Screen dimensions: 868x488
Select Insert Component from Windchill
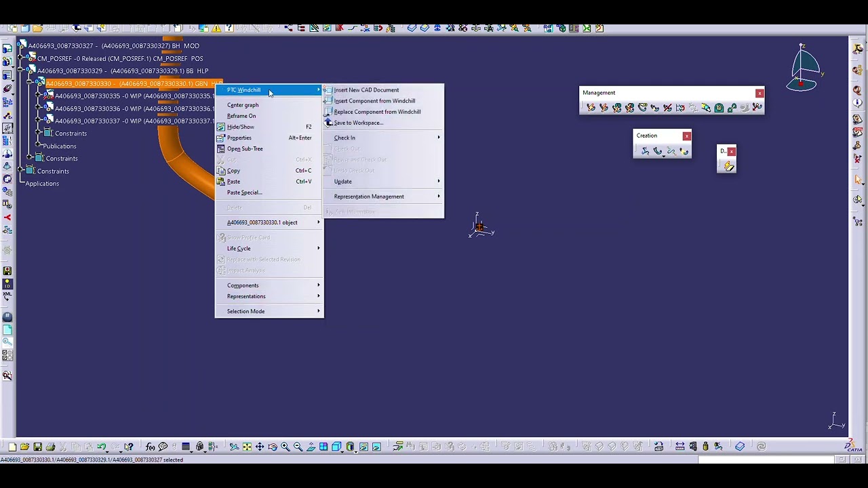click(x=383, y=101)
